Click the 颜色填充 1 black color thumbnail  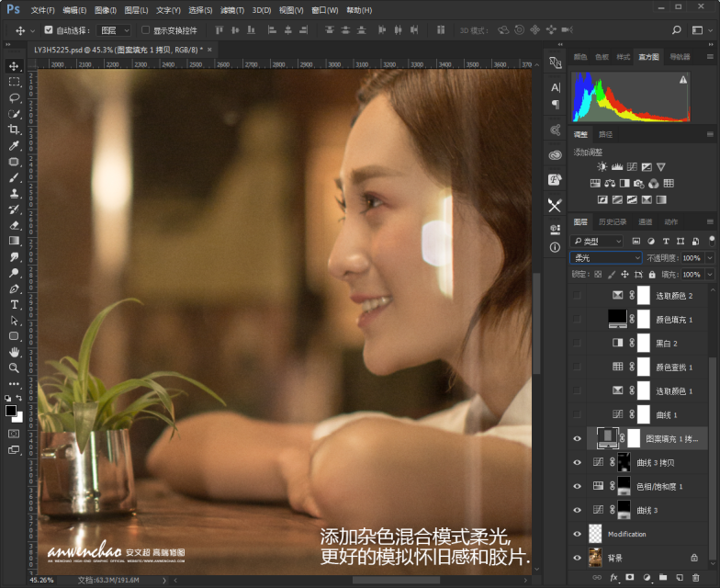click(x=617, y=318)
